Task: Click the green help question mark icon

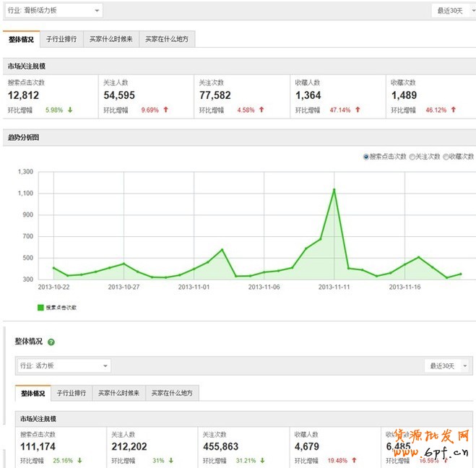Action: click(x=51, y=342)
